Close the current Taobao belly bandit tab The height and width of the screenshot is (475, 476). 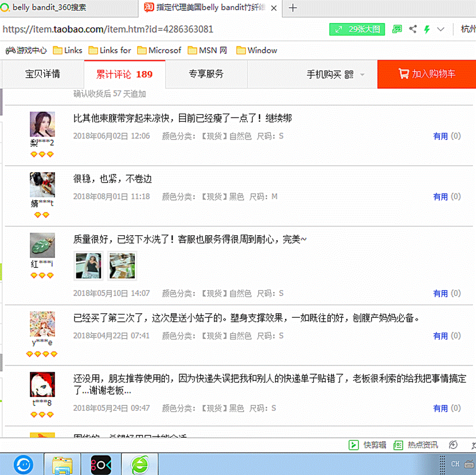coord(273,8)
